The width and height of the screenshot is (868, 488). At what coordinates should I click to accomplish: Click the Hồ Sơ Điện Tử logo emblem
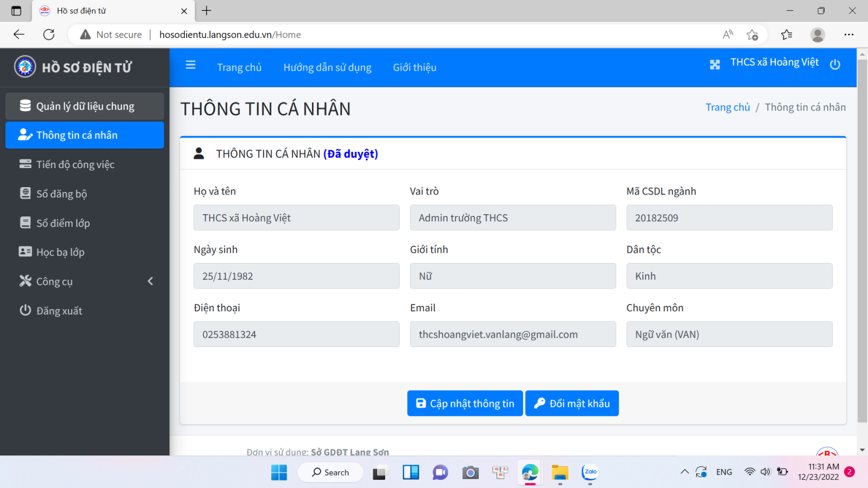pyautogui.click(x=25, y=67)
